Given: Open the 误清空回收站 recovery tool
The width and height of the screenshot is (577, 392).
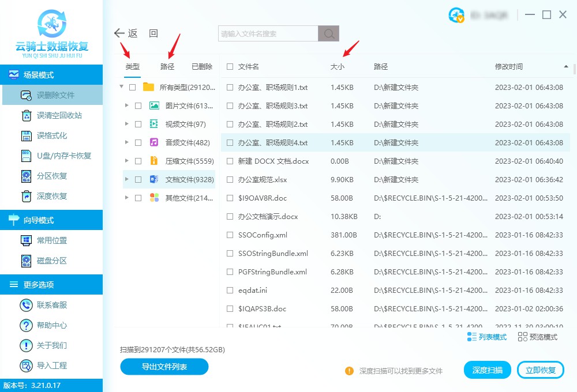Looking at the screenshot, I should coord(52,115).
